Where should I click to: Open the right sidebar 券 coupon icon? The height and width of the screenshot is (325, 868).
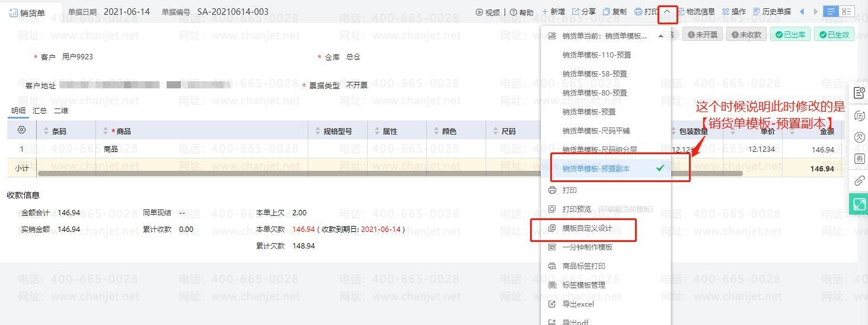(x=859, y=159)
